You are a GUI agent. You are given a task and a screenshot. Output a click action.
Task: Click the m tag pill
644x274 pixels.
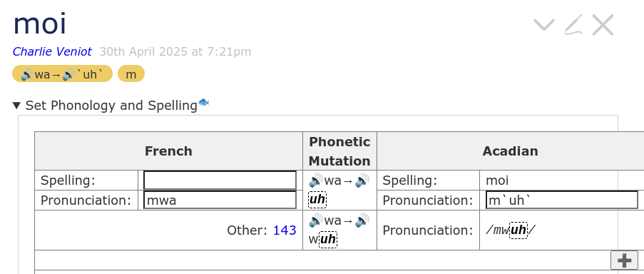pyautogui.click(x=131, y=74)
